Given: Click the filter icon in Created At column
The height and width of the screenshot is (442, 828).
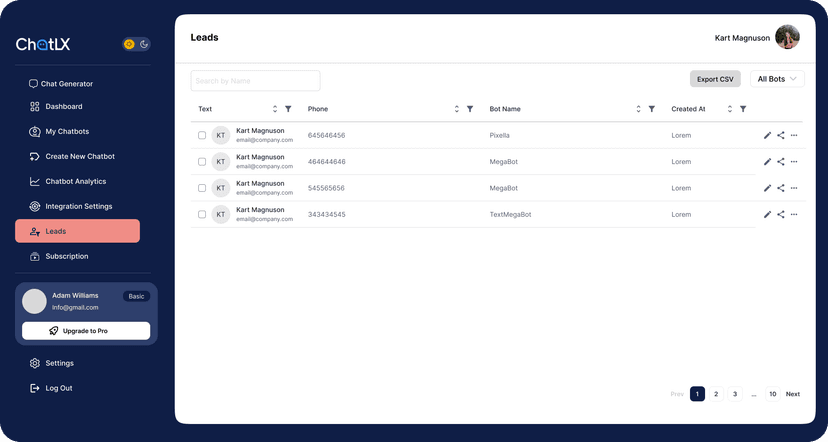Looking at the screenshot, I should (x=743, y=109).
